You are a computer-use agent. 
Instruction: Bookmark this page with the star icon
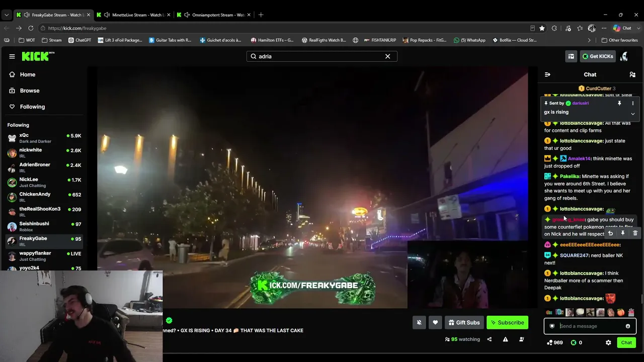(542, 28)
